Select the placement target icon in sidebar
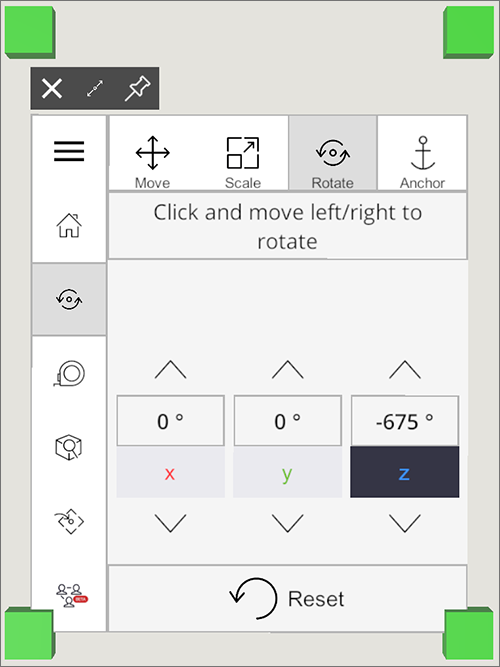Image resolution: width=500 pixels, height=667 pixels. pos(69,521)
